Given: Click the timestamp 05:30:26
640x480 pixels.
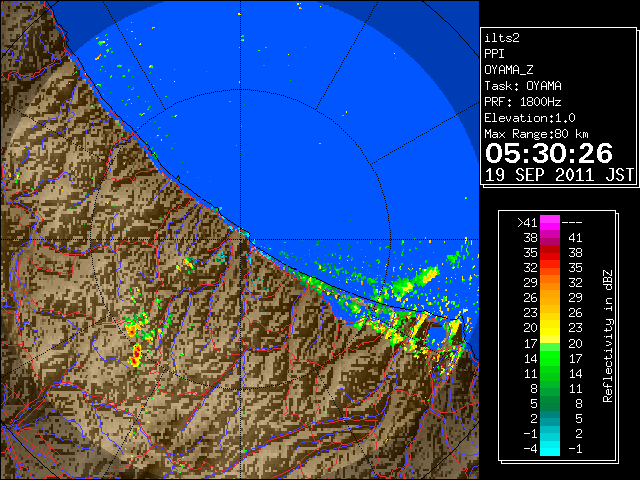Looking at the screenshot, I should 549,153.
